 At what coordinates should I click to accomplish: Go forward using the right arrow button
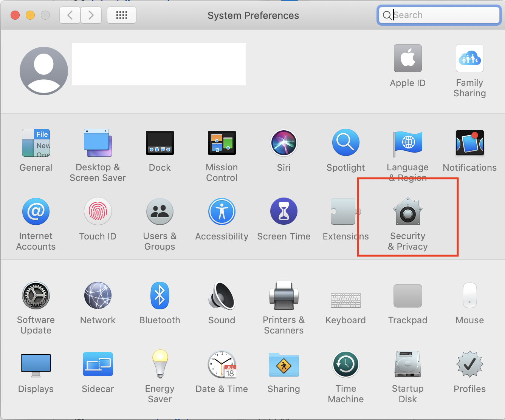(x=91, y=15)
